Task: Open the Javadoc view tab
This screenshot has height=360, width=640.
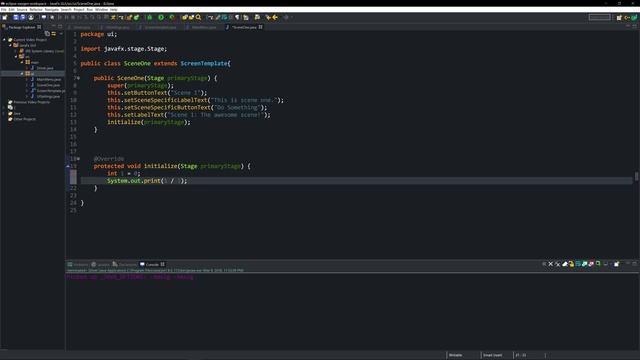Action: pos(100,264)
